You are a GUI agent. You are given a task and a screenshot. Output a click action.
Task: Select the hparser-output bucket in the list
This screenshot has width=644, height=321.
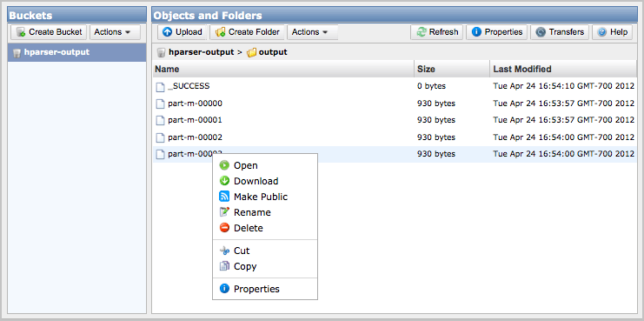(x=76, y=52)
